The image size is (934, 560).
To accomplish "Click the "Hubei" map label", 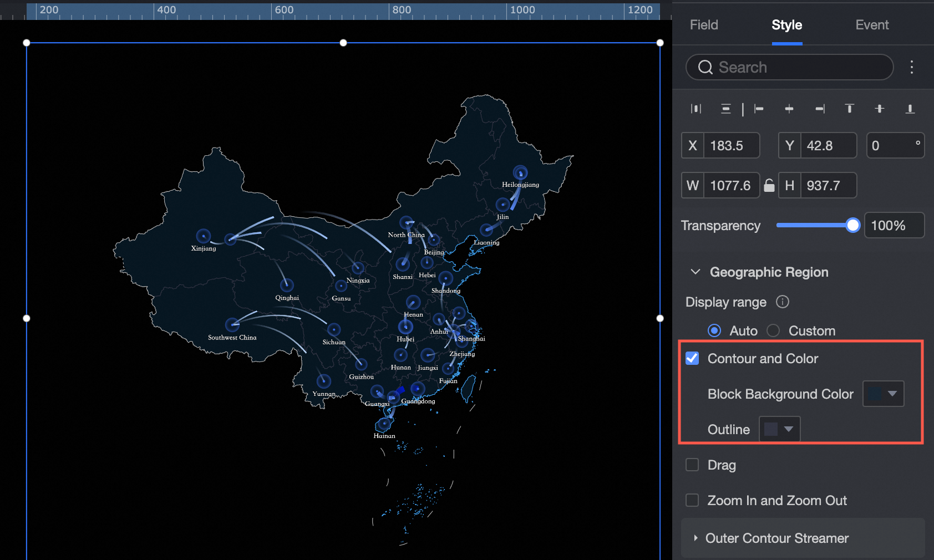I will point(405,339).
